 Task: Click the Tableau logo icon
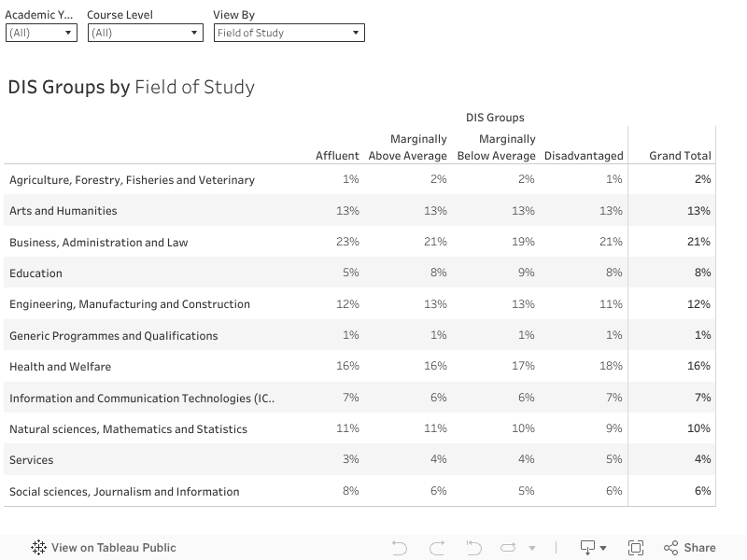pyautogui.click(x=38, y=548)
